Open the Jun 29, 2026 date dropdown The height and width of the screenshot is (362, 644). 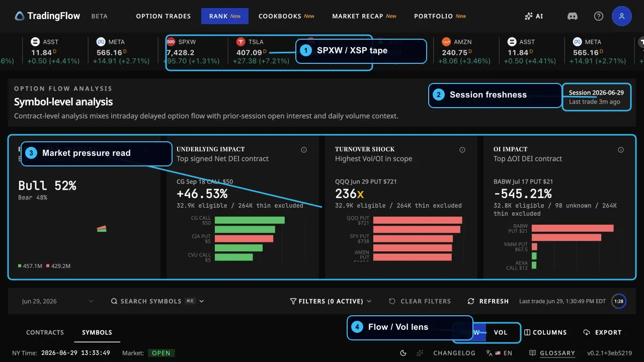click(x=58, y=301)
